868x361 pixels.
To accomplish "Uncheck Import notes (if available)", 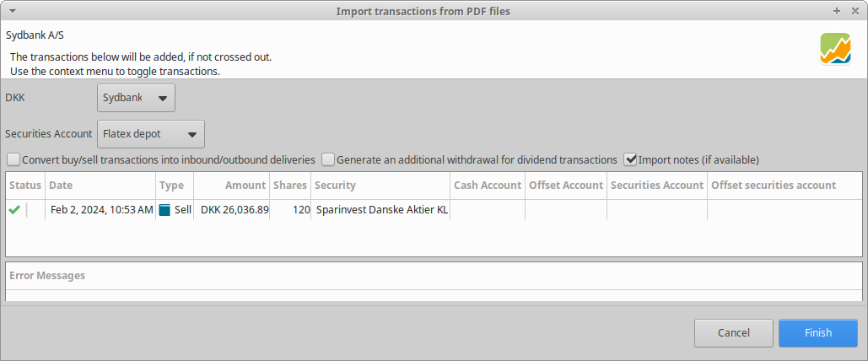I will coord(630,159).
